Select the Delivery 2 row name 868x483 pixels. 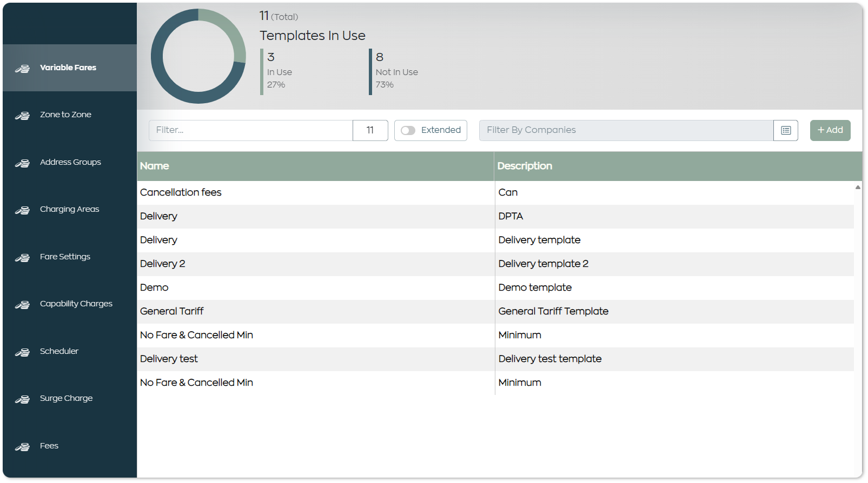(x=162, y=264)
